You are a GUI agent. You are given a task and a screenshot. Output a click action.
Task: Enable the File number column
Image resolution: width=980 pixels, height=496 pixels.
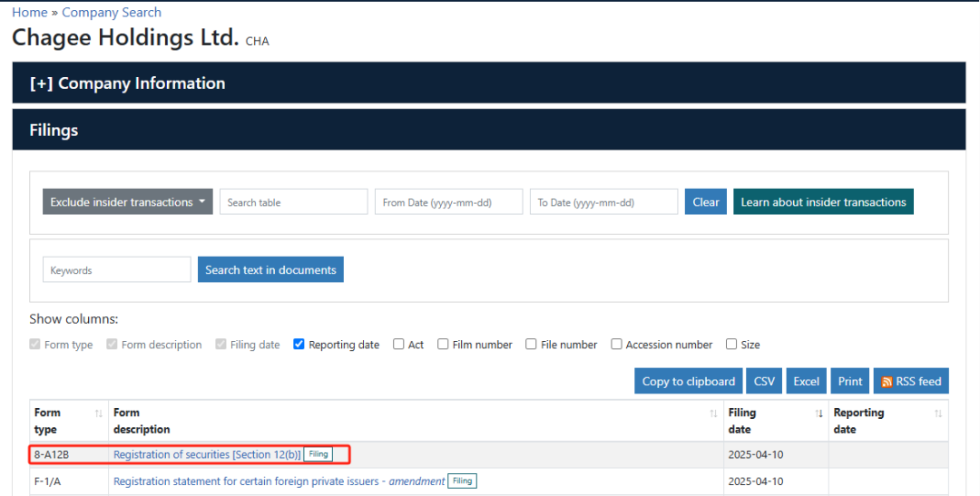[531, 345]
